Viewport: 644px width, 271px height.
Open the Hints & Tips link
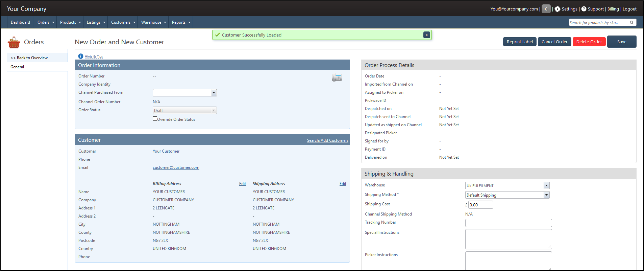(x=94, y=57)
